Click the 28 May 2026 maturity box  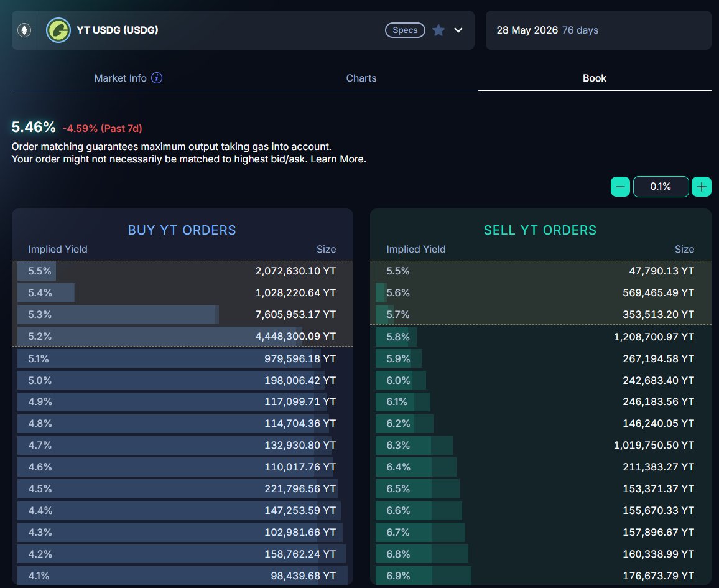[x=598, y=30]
